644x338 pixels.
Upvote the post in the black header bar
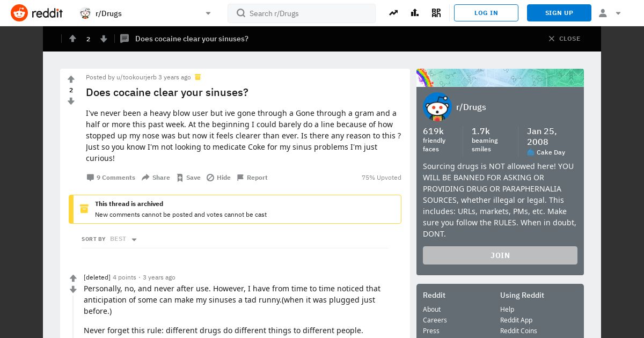click(72, 39)
